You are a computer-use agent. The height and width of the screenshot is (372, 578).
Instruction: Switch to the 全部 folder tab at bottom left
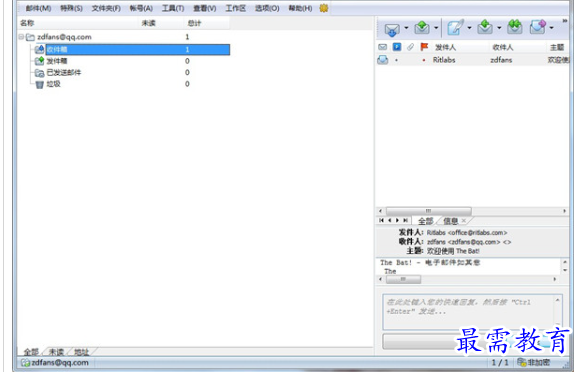31,352
